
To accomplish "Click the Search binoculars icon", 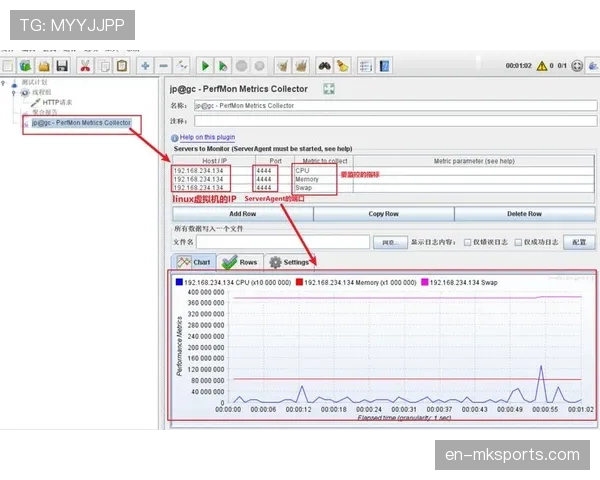I will point(325,66).
